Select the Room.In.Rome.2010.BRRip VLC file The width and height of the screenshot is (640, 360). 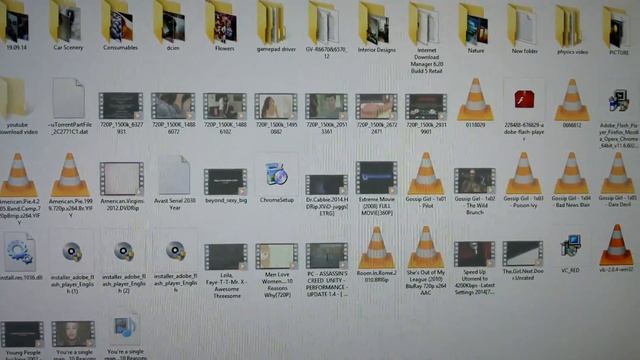(x=376, y=248)
